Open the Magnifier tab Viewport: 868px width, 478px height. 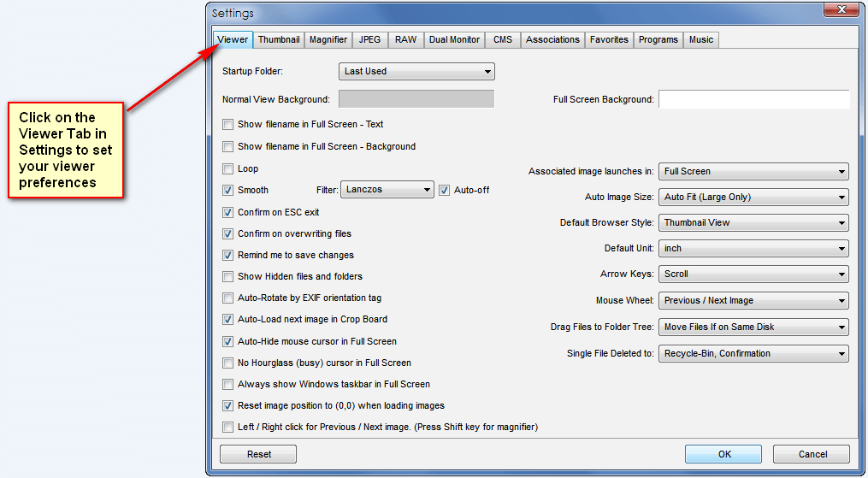tap(328, 39)
